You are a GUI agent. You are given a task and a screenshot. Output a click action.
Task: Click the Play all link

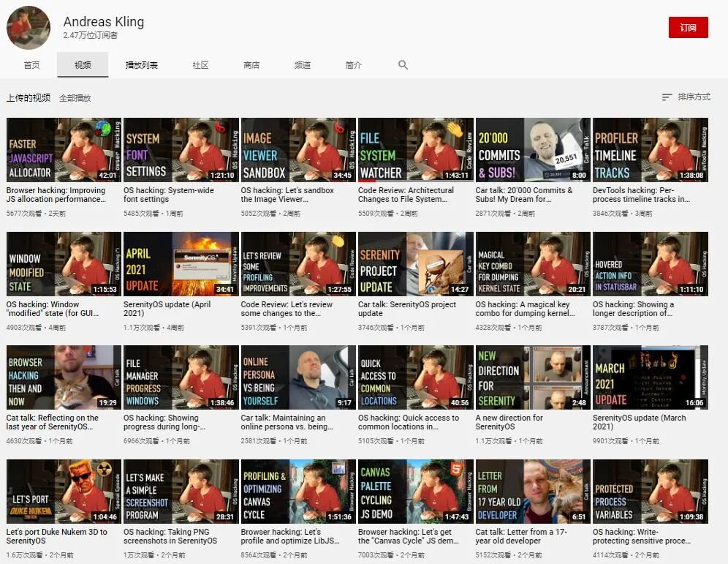(x=75, y=98)
